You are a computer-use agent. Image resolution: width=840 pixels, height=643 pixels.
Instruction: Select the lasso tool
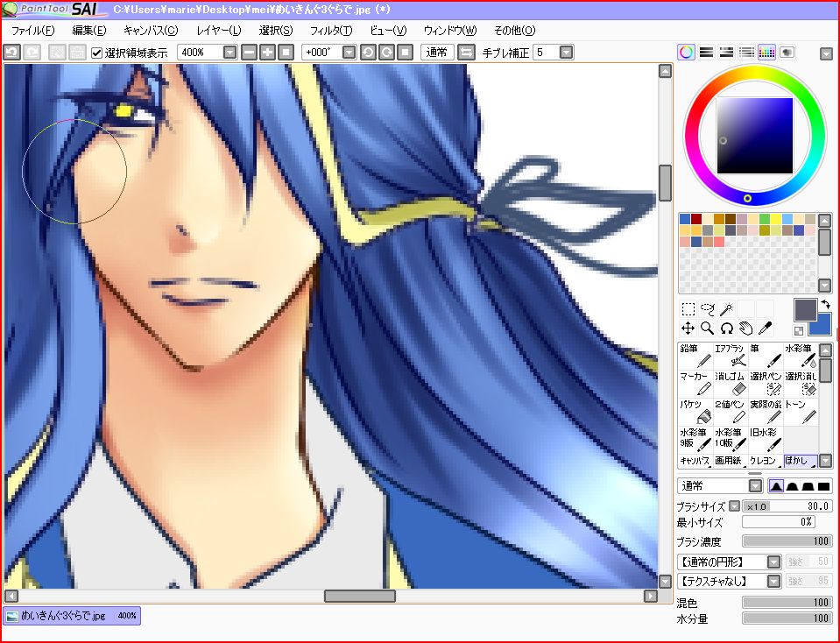point(707,309)
